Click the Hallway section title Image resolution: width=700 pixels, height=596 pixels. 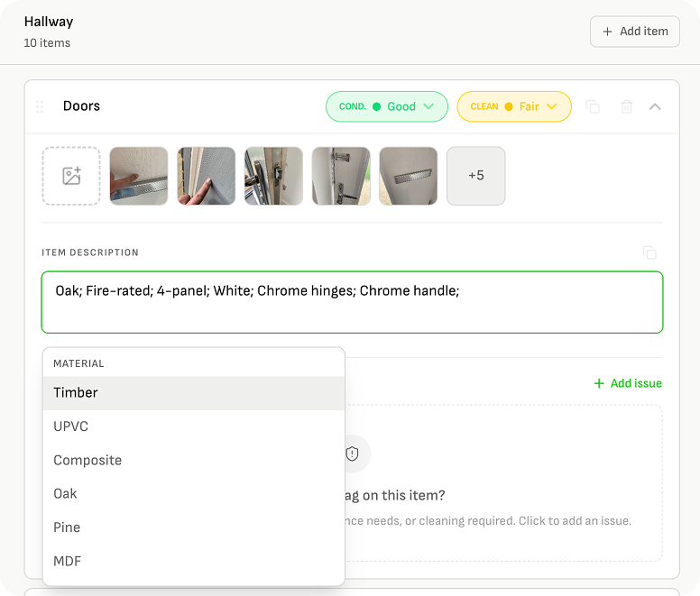49,22
